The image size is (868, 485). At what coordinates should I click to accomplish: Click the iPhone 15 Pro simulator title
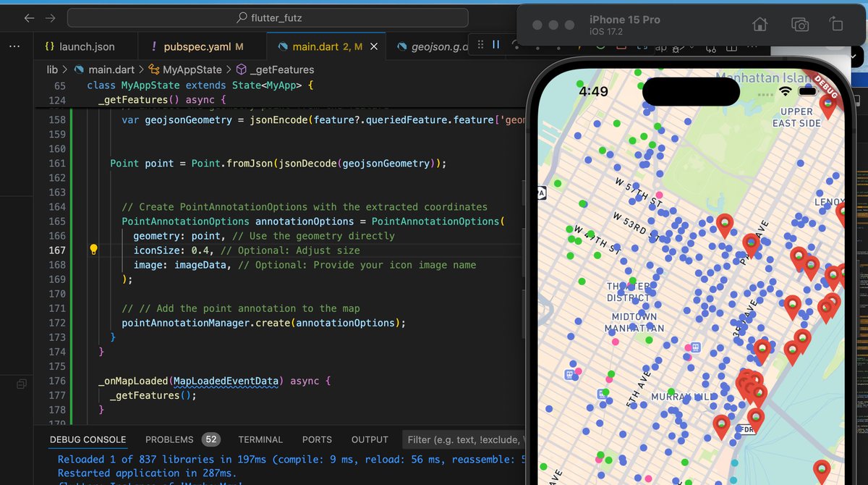pos(625,20)
